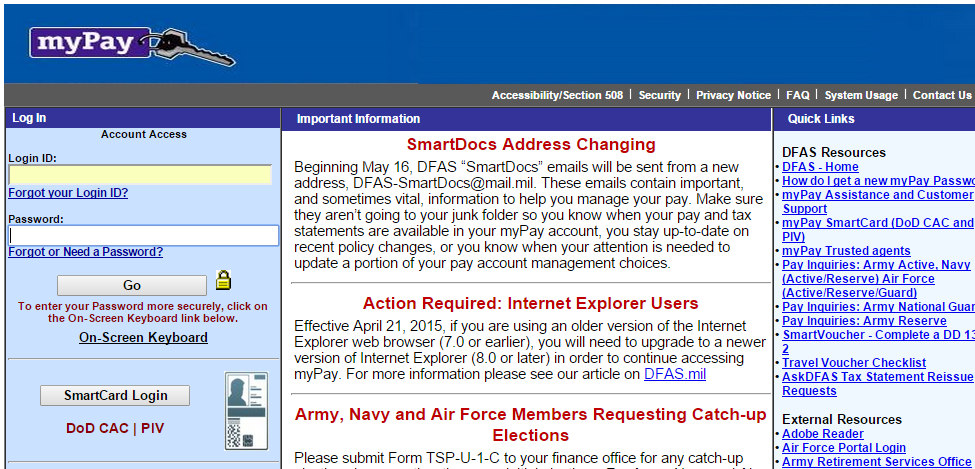The image size is (975, 469).
Task: Click the External Resources heading
Action: coord(842,419)
